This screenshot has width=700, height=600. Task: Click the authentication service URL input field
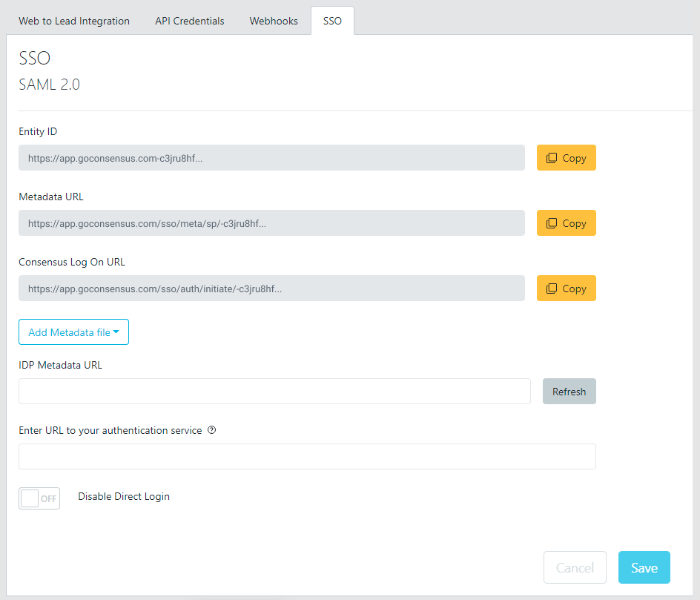[307, 456]
